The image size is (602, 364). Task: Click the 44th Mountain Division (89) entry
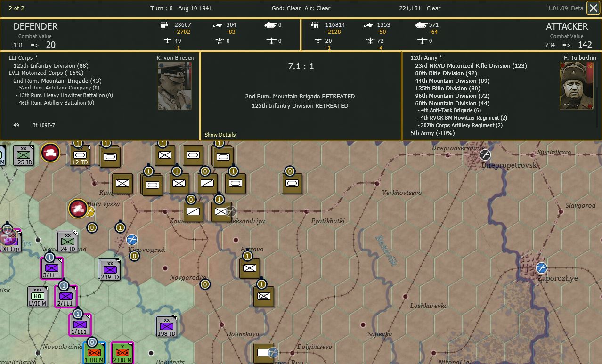[x=452, y=81]
